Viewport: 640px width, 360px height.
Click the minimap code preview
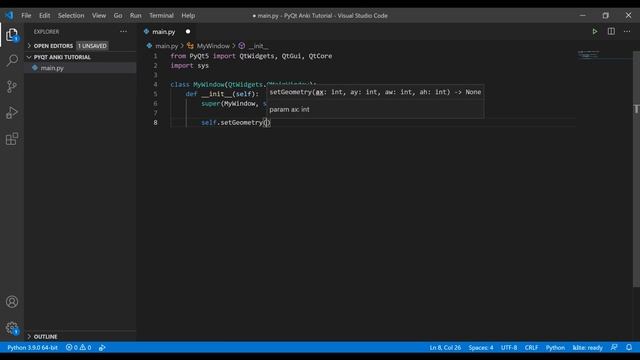point(588,54)
